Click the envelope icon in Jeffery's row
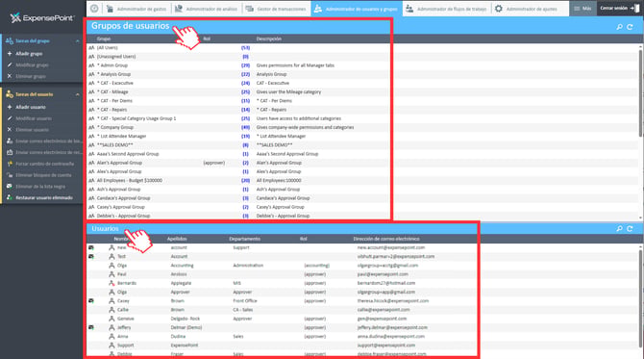Image resolution: width=644 pixels, height=359 pixels. 91,328
